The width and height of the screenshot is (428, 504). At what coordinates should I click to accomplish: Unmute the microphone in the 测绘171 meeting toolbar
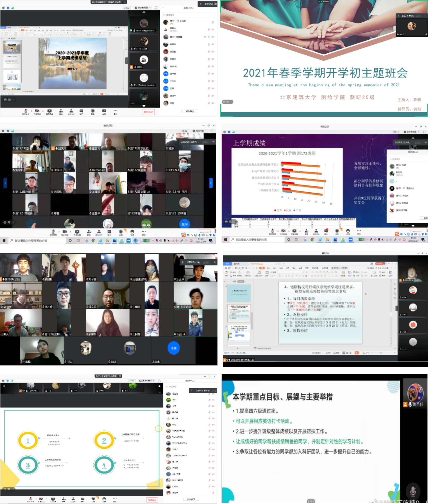pos(26,111)
